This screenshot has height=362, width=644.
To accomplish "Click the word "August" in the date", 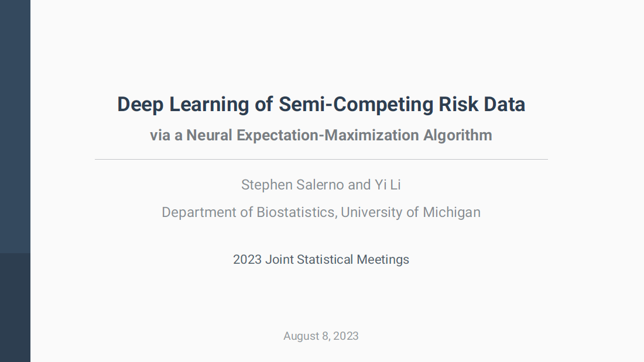I will click(302, 336).
